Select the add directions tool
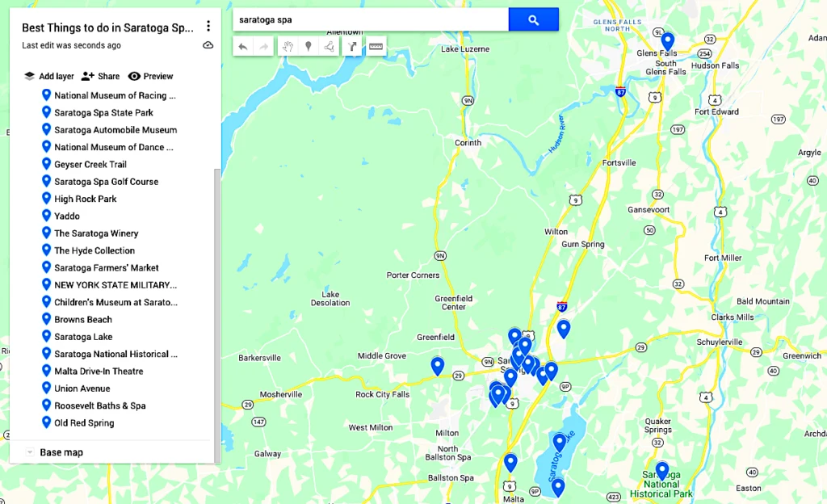This screenshot has height=504, width=827. [353, 47]
